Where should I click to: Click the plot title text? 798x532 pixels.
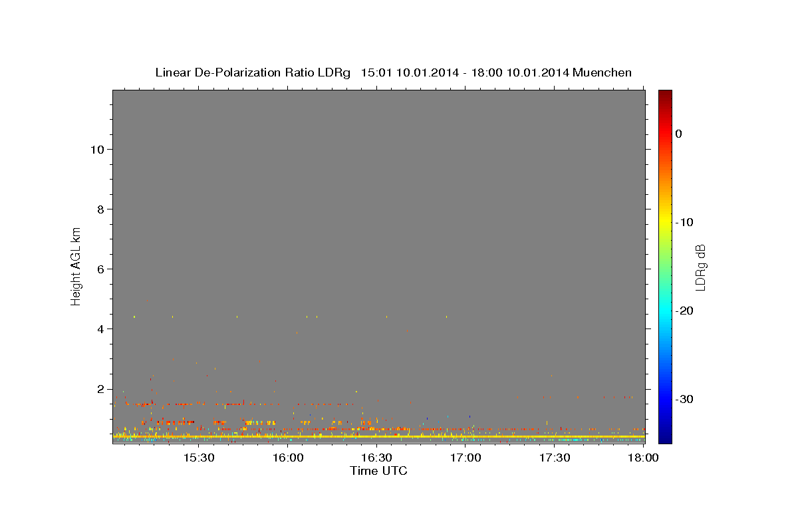click(393, 72)
